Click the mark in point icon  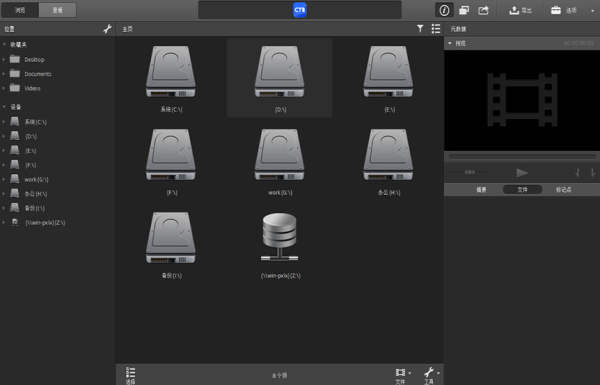click(x=577, y=173)
